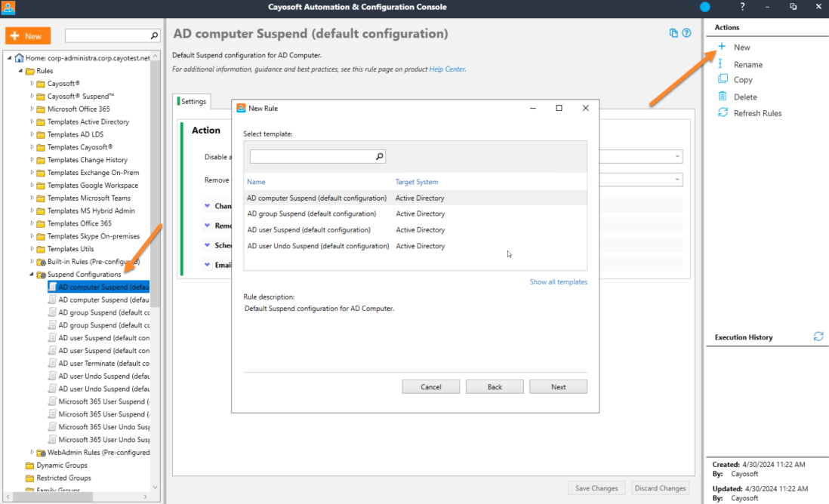Expand Templates Microsoft Teams folder
Image resolution: width=829 pixels, height=504 pixels.
32,198
